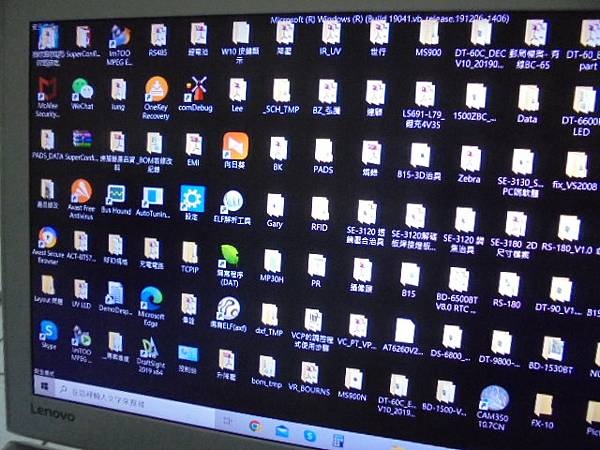Open the blue gear Settings shortcut
The image size is (600, 450).
click(x=192, y=202)
